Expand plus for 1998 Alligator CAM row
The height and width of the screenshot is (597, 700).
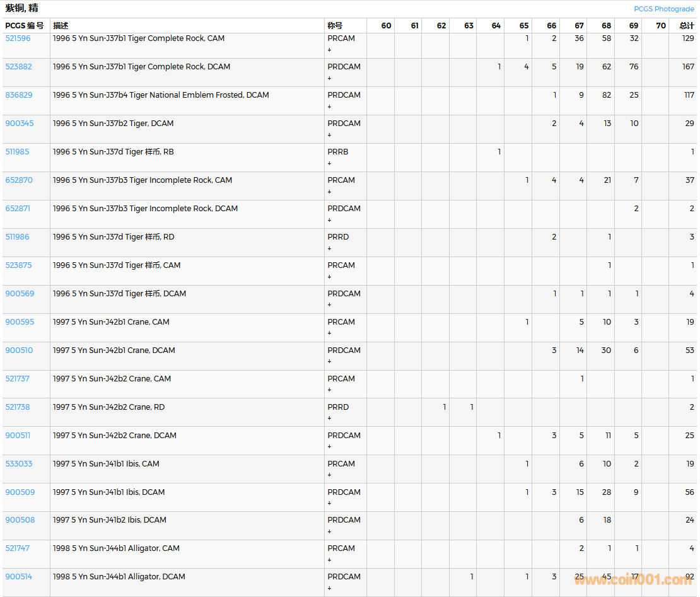(329, 560)
